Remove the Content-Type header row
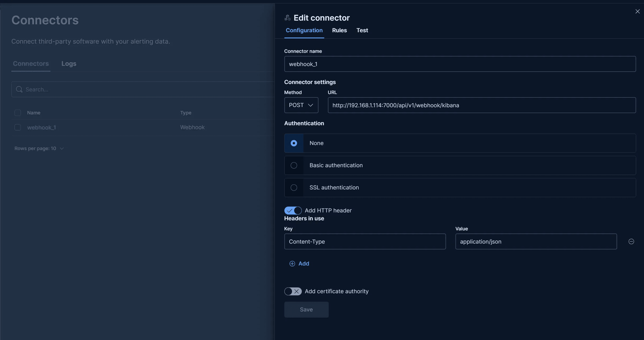The width and height of the screenshot is (644, 340). (631, 241)
